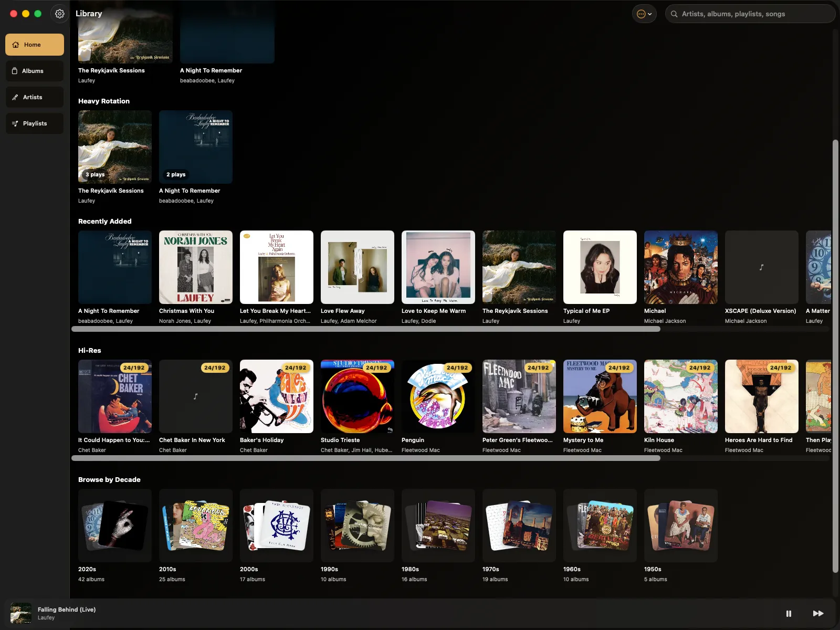Click the Hi-Res section heading
This screenshot has height=630, width=840.
click(90, 351)
